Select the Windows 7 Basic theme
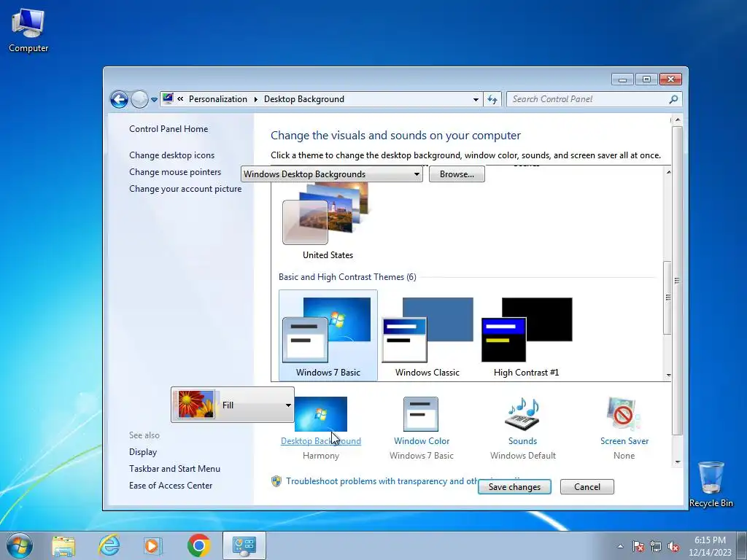 tap(328, 335)
